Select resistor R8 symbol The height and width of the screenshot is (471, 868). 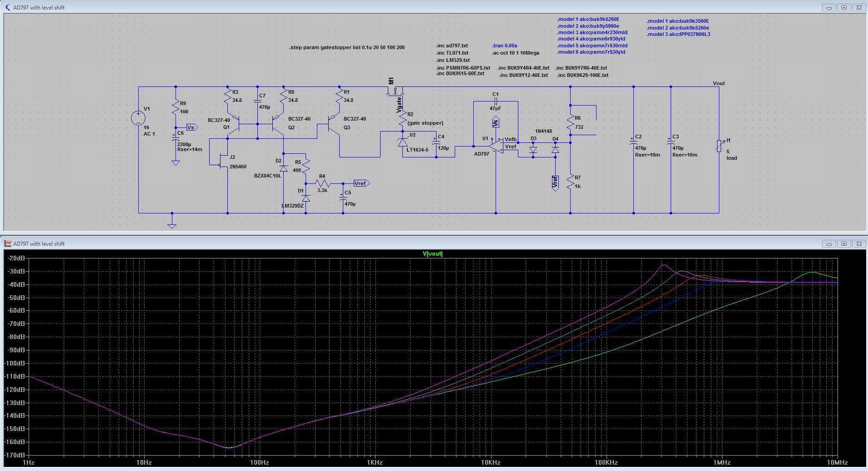tap(283, 96)
